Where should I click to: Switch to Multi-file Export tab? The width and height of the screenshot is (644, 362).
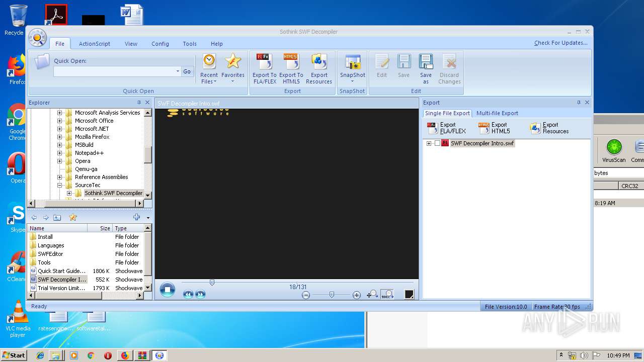pyautogui.click(x=497, y=113)
